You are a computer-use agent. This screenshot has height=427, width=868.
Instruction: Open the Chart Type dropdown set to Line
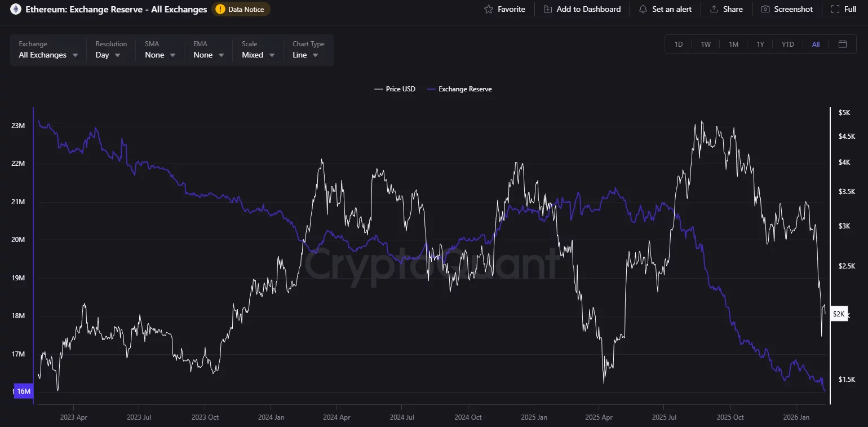point(305,55)
